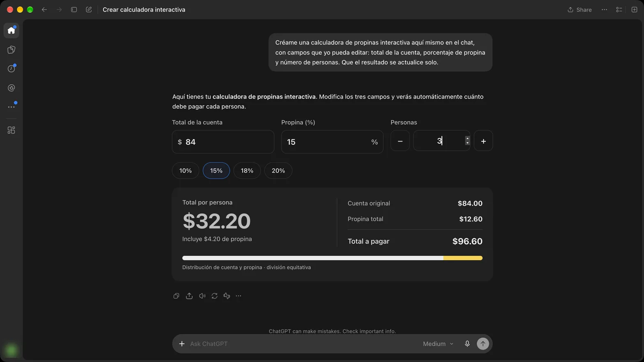Go to Home in the left sidebar

pos(12,30)
